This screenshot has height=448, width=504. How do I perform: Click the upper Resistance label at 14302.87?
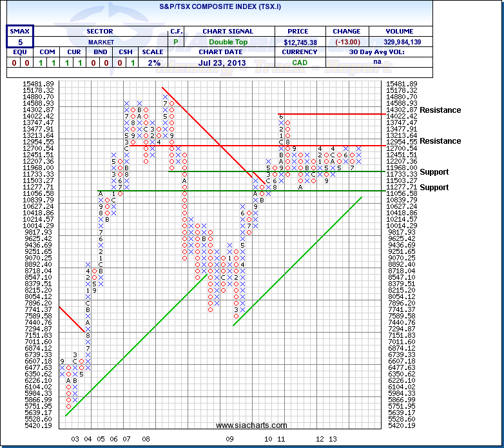(x=440, y=110)
